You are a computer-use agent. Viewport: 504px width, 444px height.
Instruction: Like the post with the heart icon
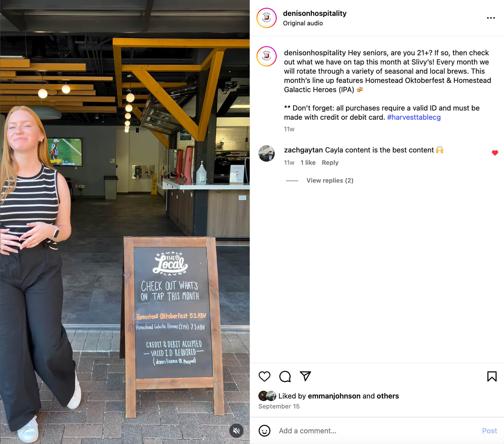tap(264, 376)
